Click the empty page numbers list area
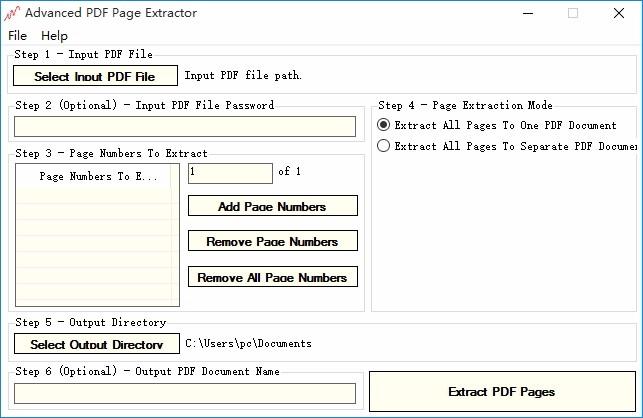 (98, 250)
